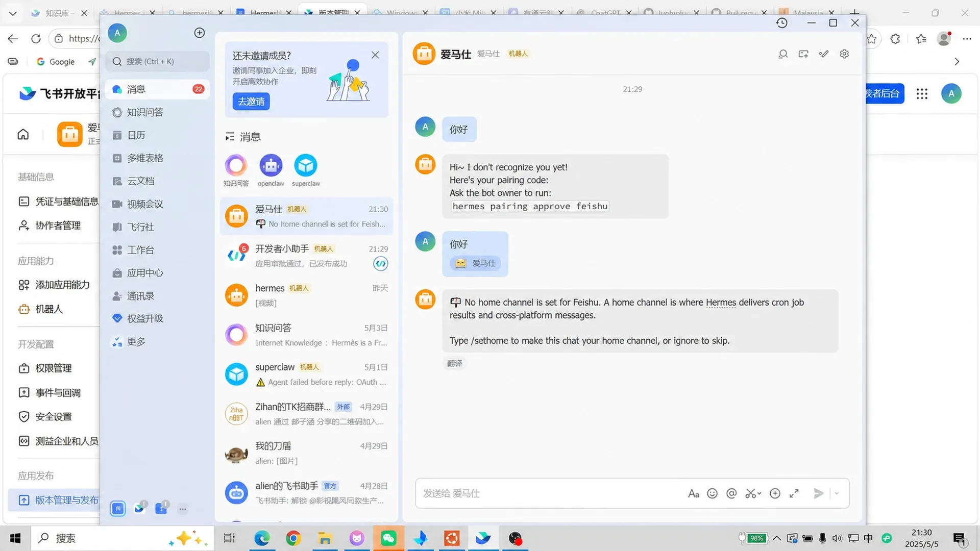This screenshot has width=980, height=551.
Task: Open the 我的刀盾 conversation
Action: tap(306, 453)
